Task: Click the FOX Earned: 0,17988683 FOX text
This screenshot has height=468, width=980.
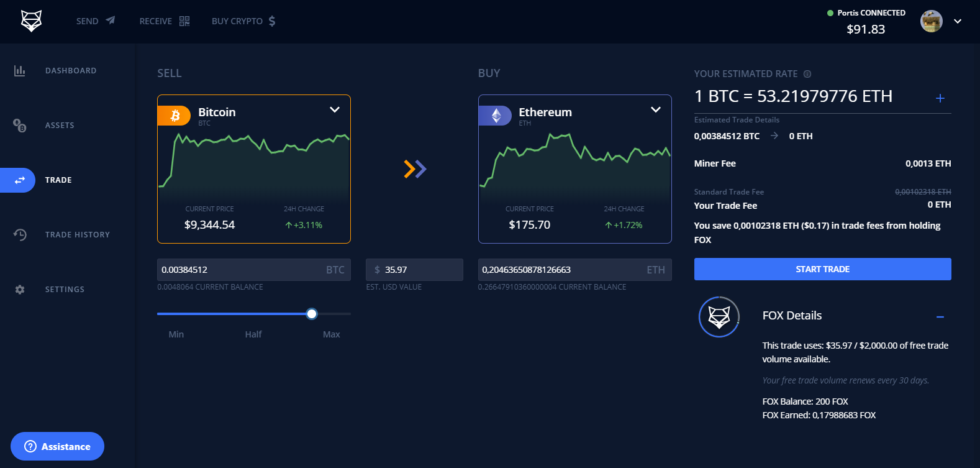Action: 819,415
